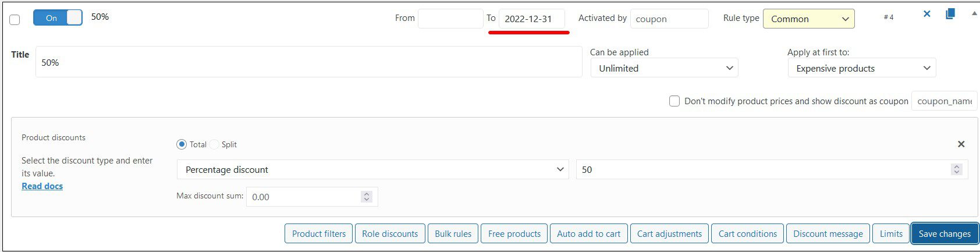Open the Read docs link
This screenshot has width=980, height=252.
coord(42,186)
